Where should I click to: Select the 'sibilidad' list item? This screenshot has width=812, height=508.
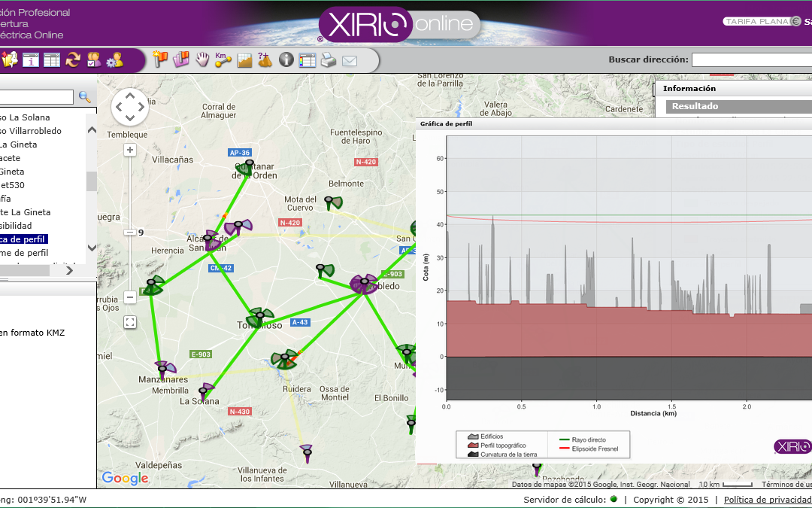tap(16, 226)
